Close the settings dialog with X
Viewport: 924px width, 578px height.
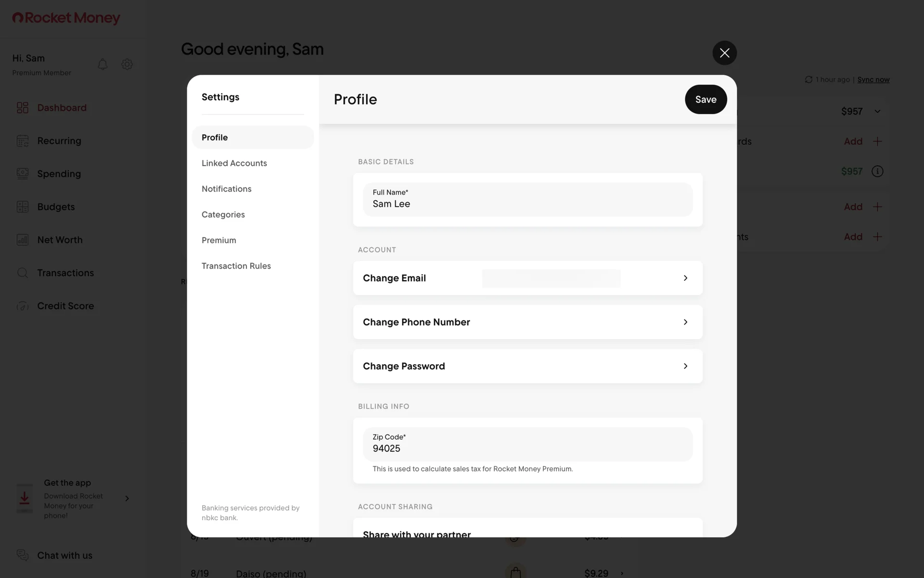724,53
